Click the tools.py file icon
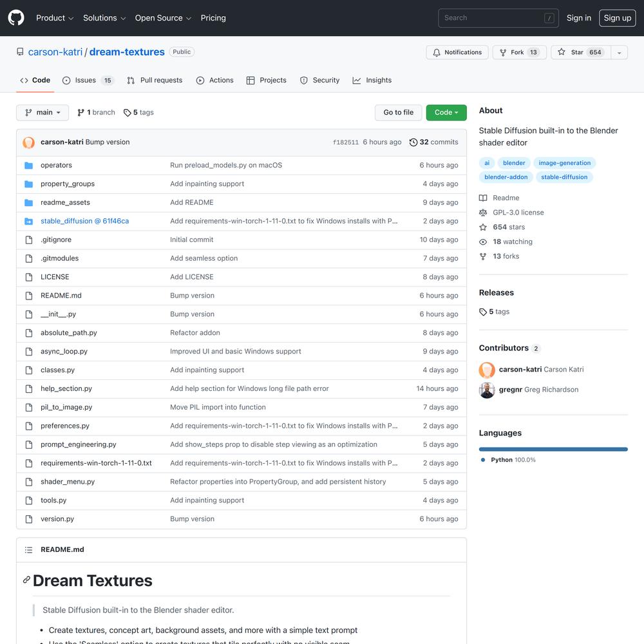This screenshot has height=644, width=644. 29,500
